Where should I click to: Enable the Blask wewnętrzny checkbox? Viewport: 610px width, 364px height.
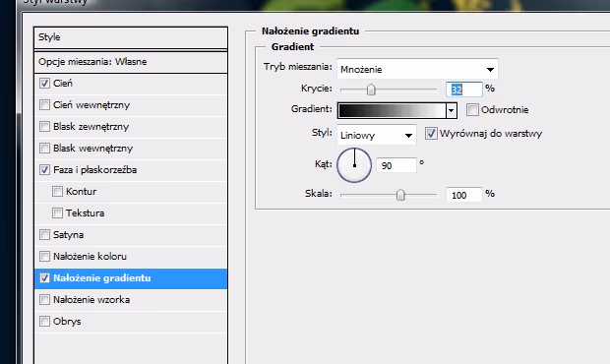coord(44,149)
